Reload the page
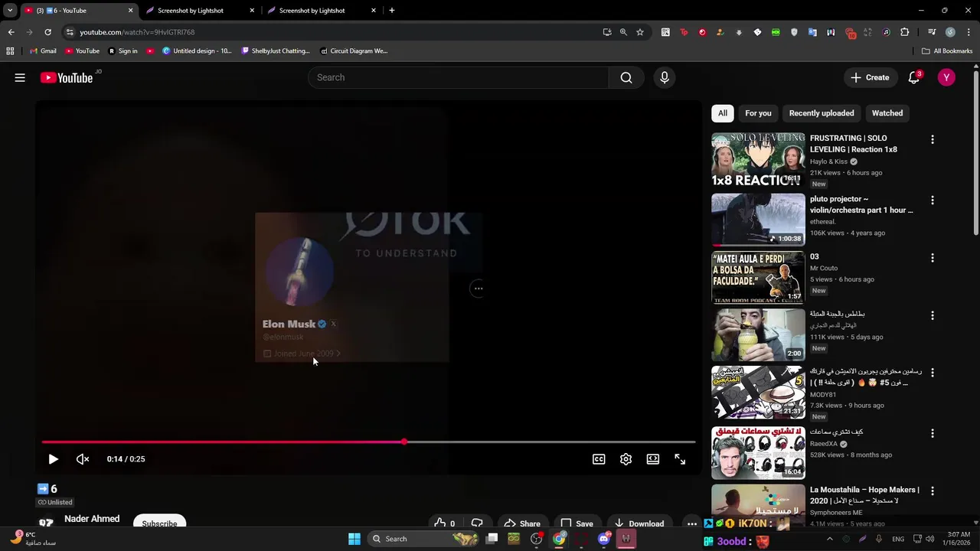Image resolution: width=980 pixels, height=551 pixels. (x=47, y=32)
